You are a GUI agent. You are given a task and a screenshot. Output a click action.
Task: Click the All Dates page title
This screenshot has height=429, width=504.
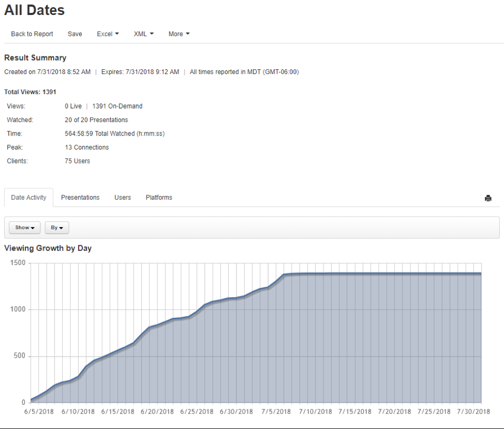point(34,10)
